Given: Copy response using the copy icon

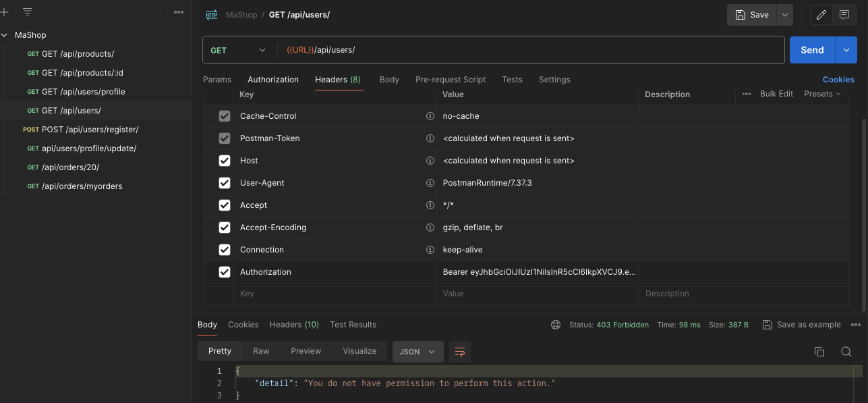Looking at the screenshot, I should tap(819, 352).
